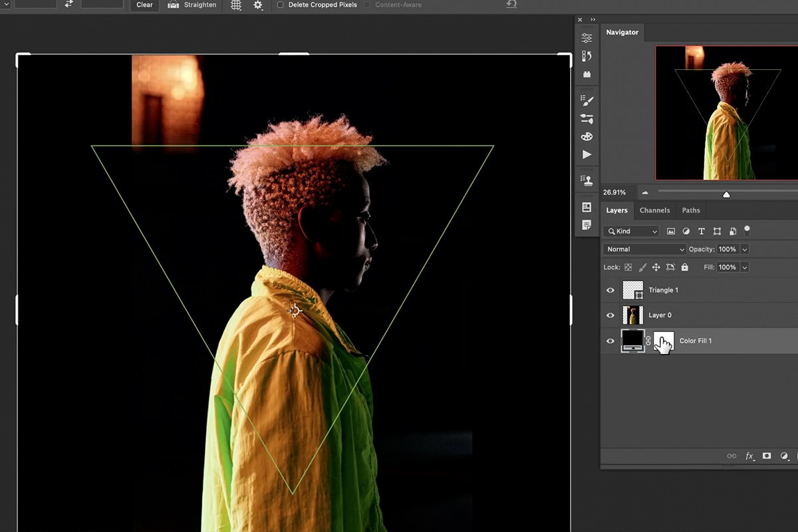Click the Color Fill 1 color thumbnail
The width and height of the screenshot is (798, 532).
pos(632,340)
